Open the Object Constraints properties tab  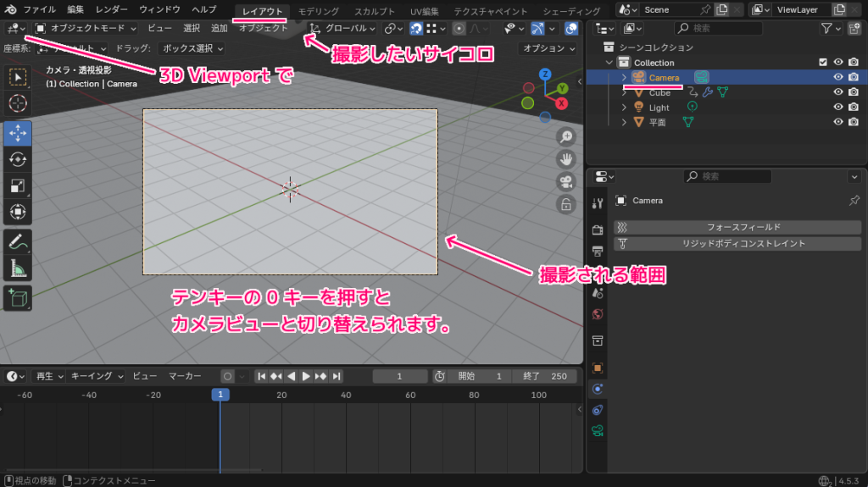(x=598, y=410)
